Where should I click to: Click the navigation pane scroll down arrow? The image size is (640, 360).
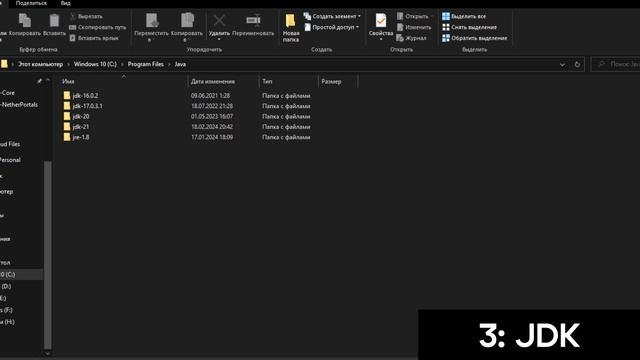47,353
